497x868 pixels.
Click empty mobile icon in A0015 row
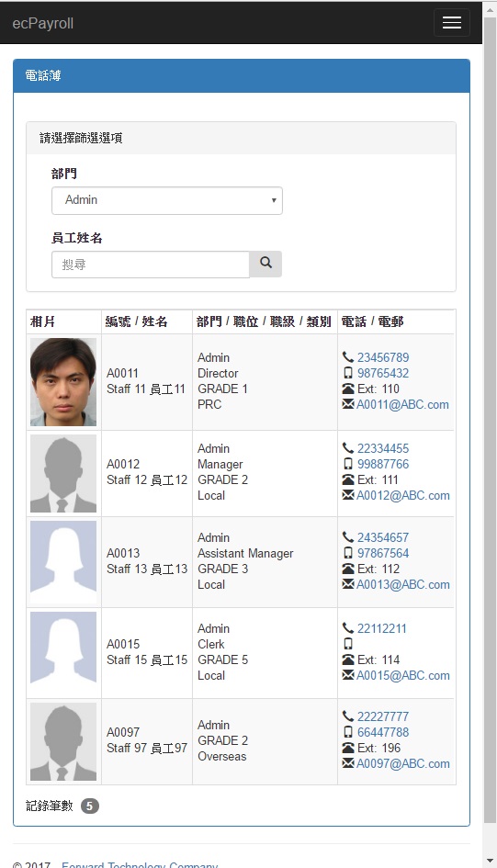[x=347, y=644]
